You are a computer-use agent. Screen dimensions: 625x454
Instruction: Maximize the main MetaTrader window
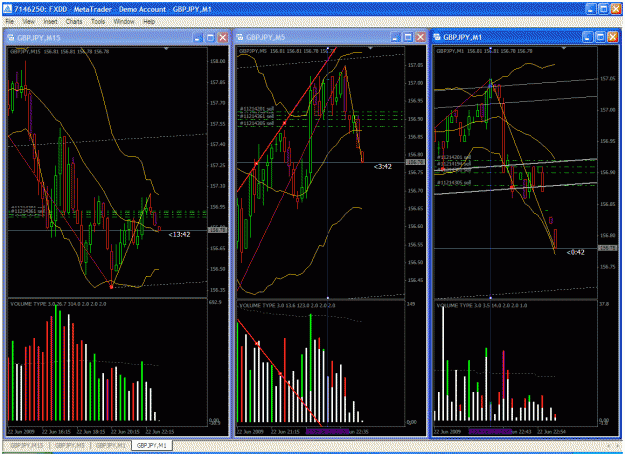pyautogui.click(x=603, y=9)
